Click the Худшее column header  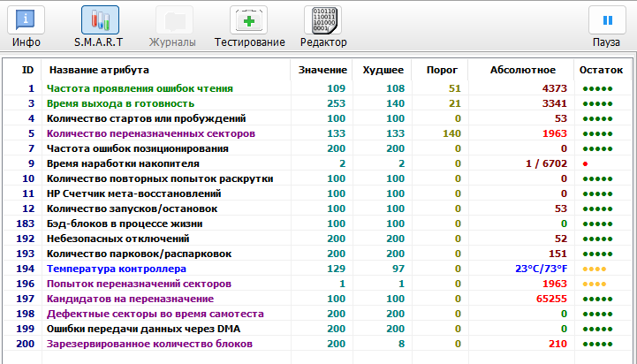tap(383, 70)
